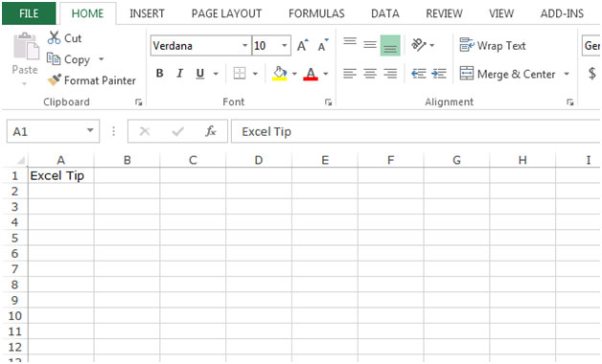Open the Name Box dropdown arrow
This screenshot has width=602, height=364.
(91, 131)
